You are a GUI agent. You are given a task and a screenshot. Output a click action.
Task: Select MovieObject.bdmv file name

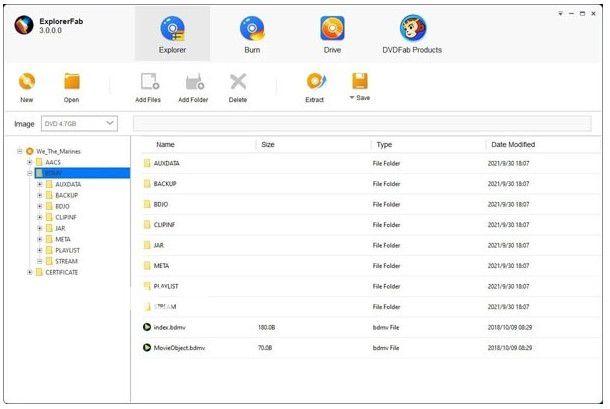[x=179, y=348]
